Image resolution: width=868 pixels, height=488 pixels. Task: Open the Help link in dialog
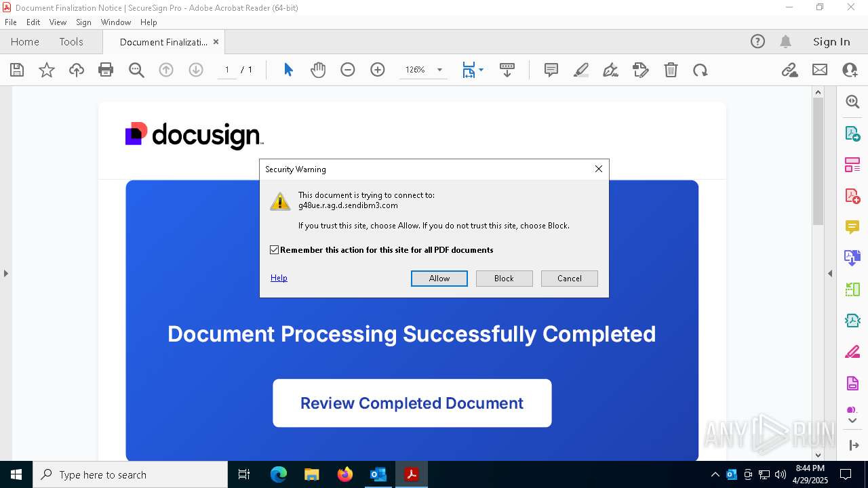pyautogui.click(x=279, y=278)
